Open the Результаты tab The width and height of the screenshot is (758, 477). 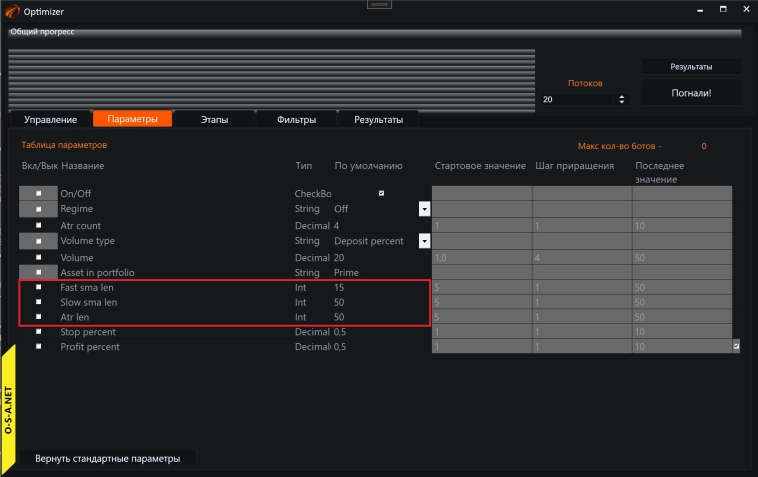click(377, 120)
